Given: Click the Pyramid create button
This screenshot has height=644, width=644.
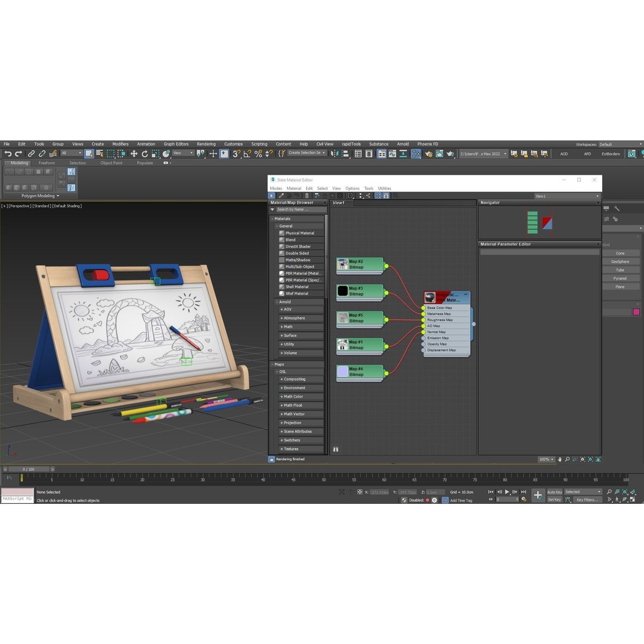Looking at the screenshot, I should point(620,278).
